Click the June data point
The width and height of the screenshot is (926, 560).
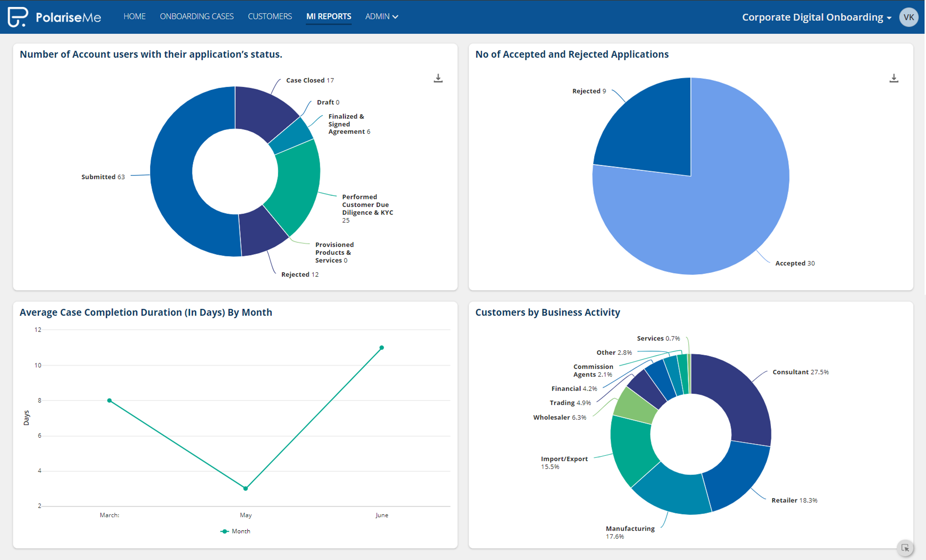pos(381,347)
